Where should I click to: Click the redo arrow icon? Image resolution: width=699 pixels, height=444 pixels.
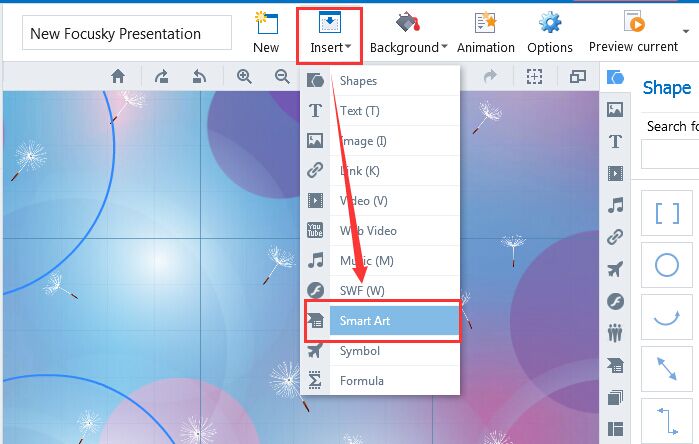click(x=490, y=77)
